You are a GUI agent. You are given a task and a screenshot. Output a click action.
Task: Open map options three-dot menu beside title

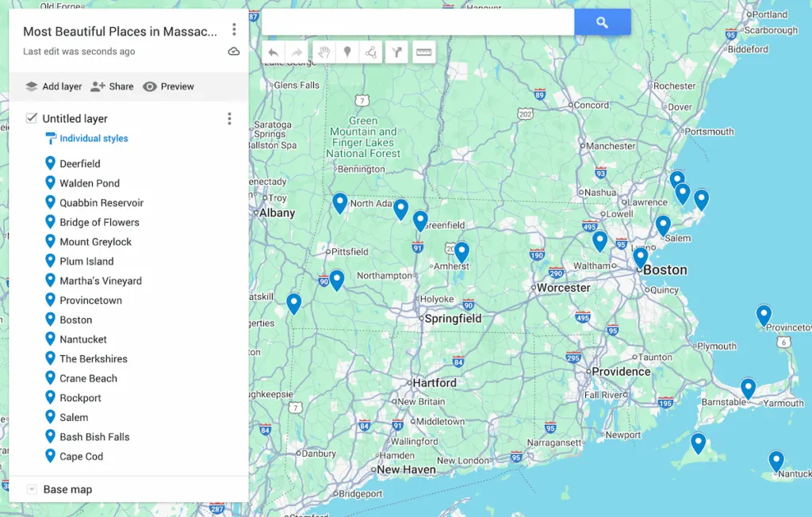[234, 29]
